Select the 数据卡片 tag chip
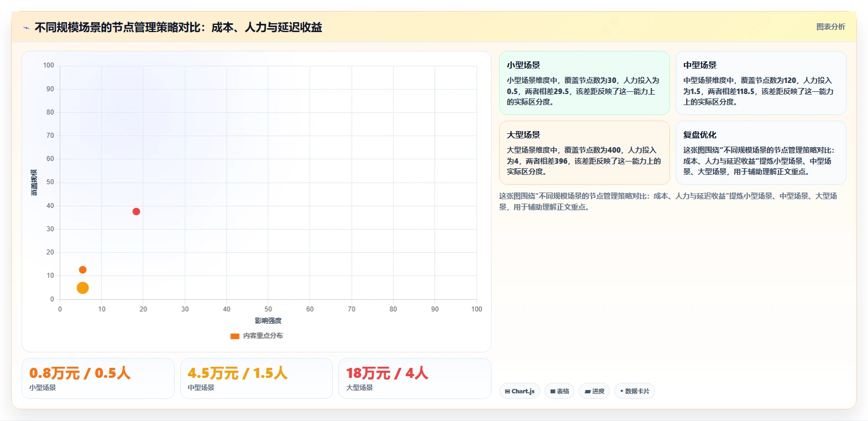Screen dimensions: 868x421 (x=635, y=391)
